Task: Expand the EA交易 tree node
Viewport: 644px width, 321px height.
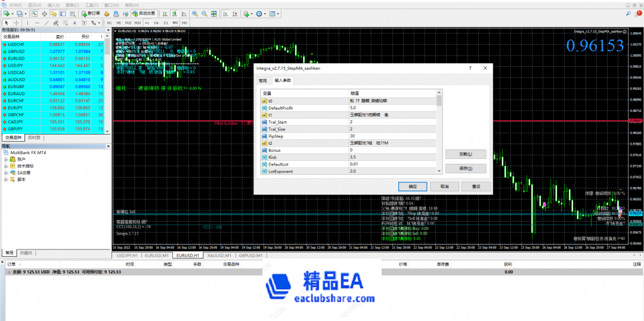Action: (6, 173)
